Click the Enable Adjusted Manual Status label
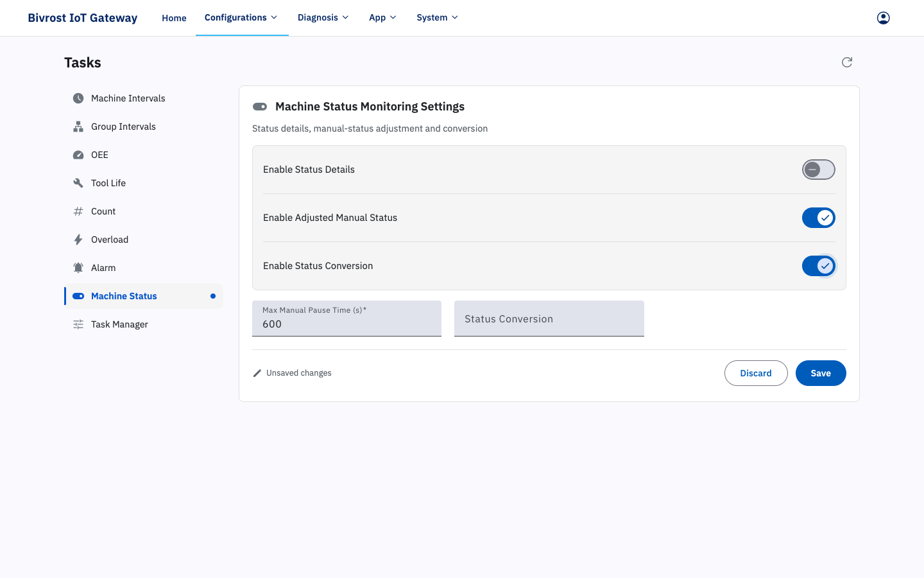 330,218
